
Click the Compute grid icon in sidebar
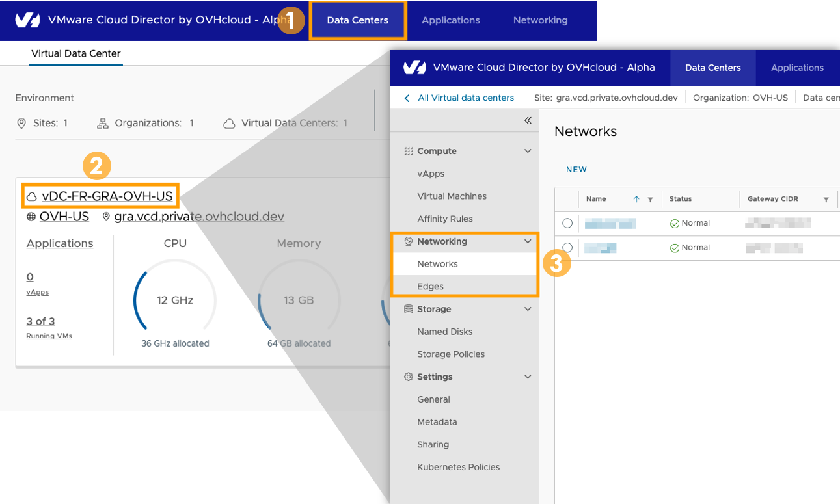point(409,151)
